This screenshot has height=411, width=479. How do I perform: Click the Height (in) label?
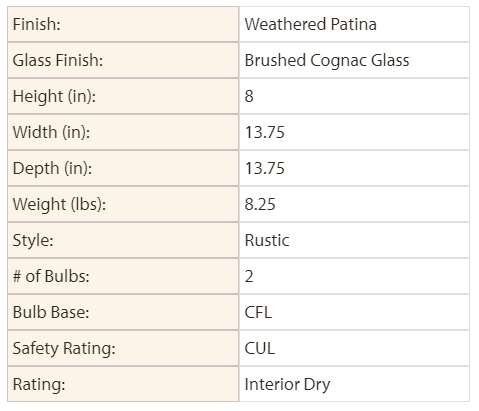pos(54,96)
